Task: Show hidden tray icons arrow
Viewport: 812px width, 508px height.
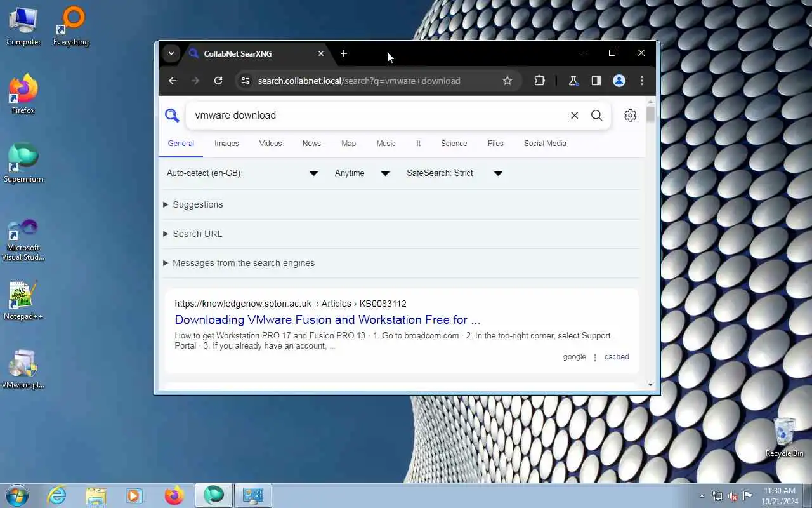Action: [x=702, y=496]
